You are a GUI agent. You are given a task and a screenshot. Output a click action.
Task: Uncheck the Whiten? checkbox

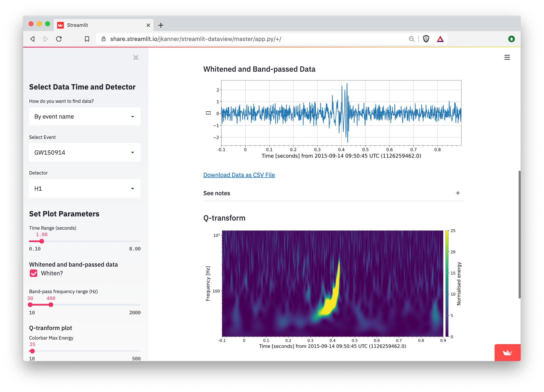pyautogui.click(x=33, y=273)
